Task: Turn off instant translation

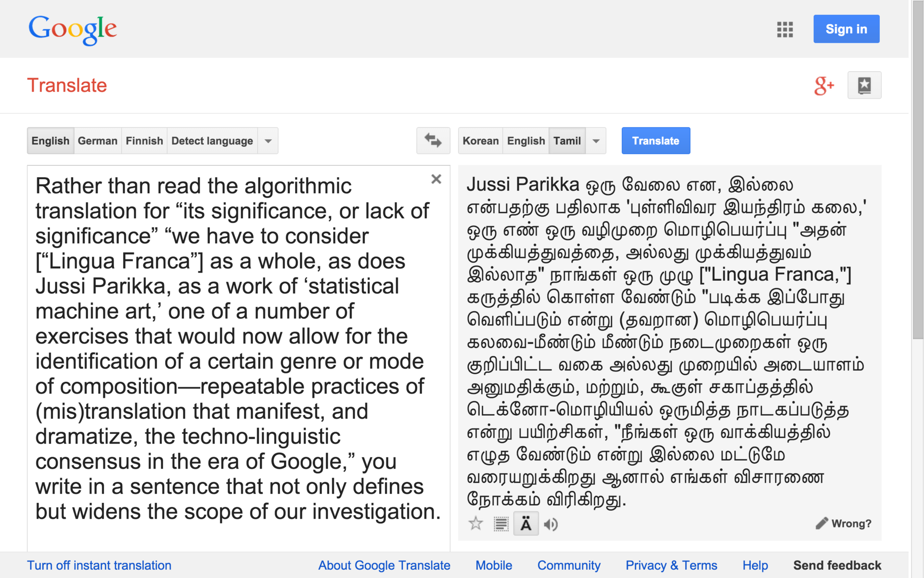Action: coord(99,565)
